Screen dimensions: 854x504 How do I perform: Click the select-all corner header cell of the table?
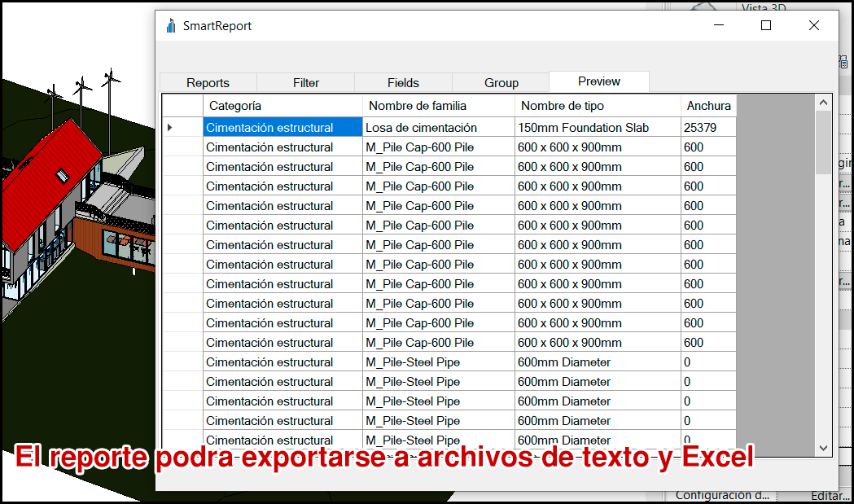coord(182,106)
